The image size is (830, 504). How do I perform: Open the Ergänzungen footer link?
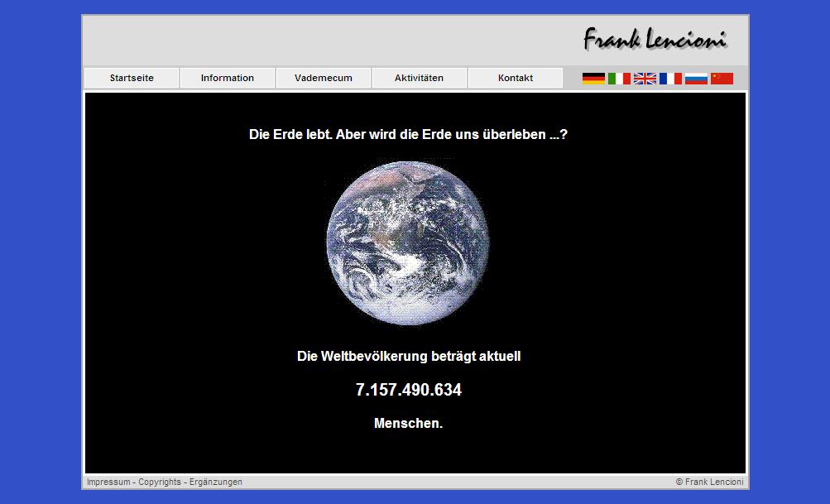tap(216, 482)
